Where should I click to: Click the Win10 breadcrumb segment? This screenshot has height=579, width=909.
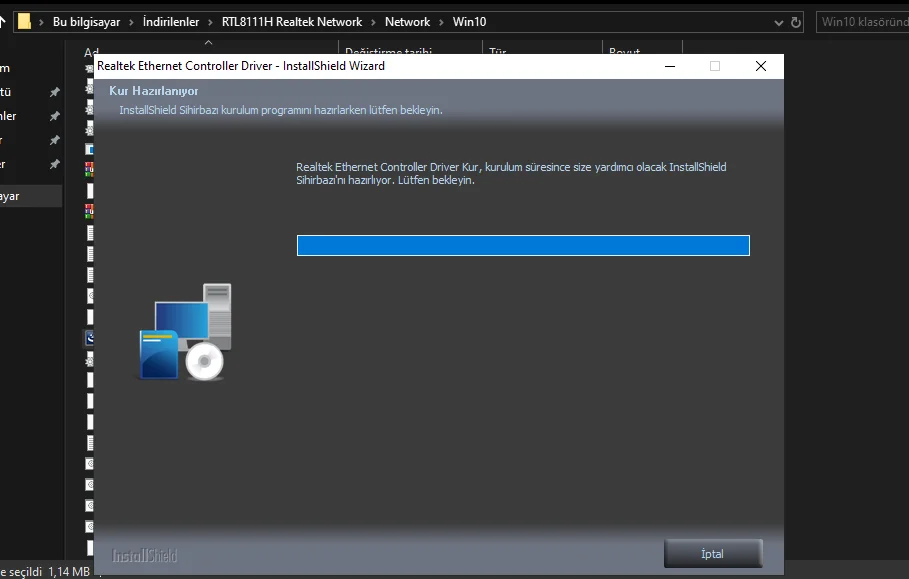469,22
